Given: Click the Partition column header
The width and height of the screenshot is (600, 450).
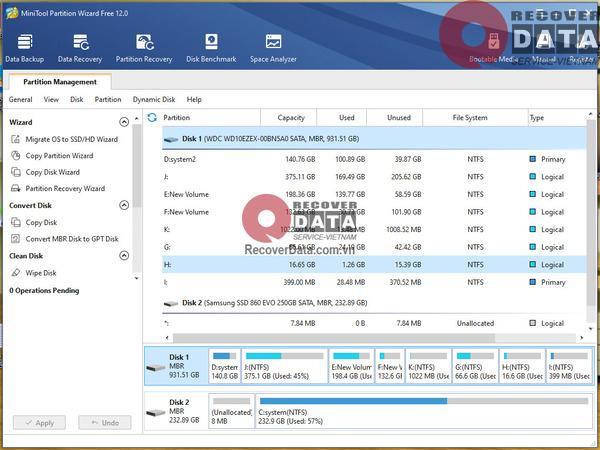Looking at the screenshot, I should [210, 117].
